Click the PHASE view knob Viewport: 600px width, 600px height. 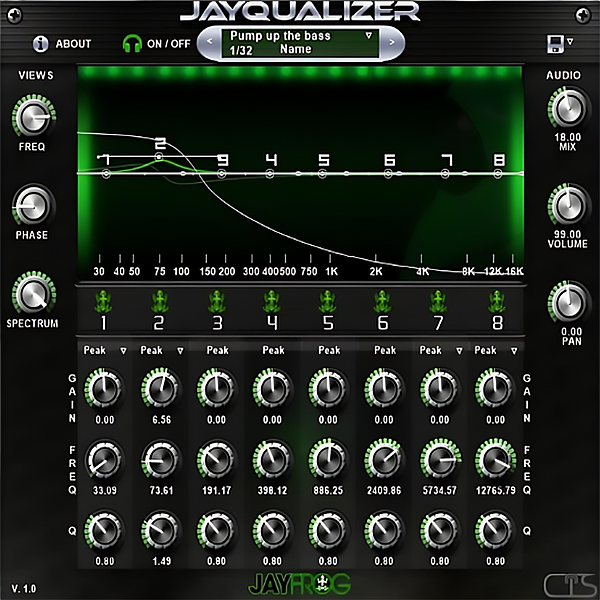tap(33, 207)
